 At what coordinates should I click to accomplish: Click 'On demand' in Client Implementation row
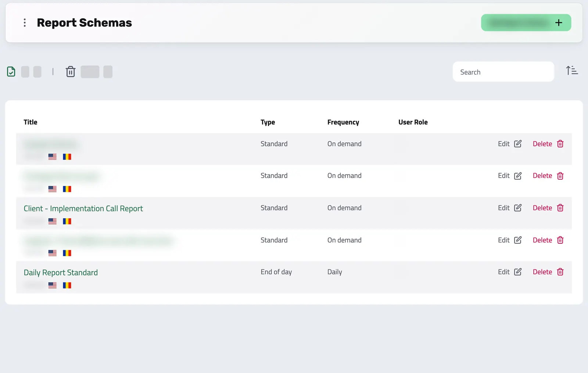pos(344,208)
